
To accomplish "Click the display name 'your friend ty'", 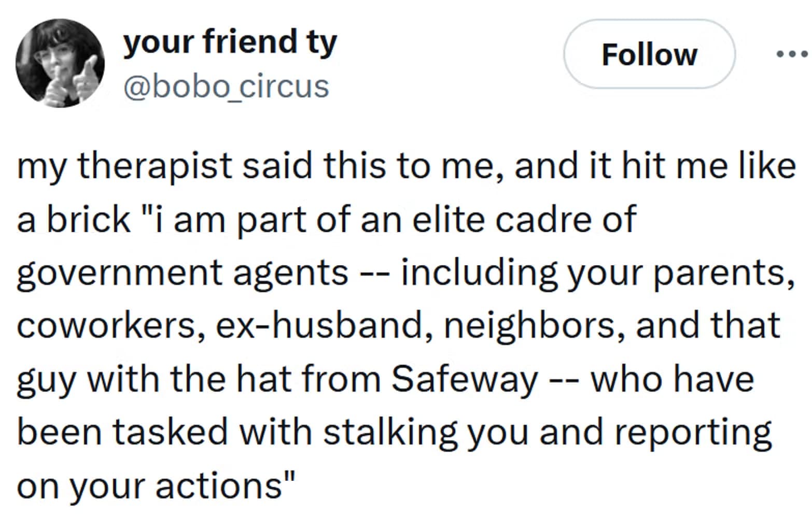I will (230, 41).
